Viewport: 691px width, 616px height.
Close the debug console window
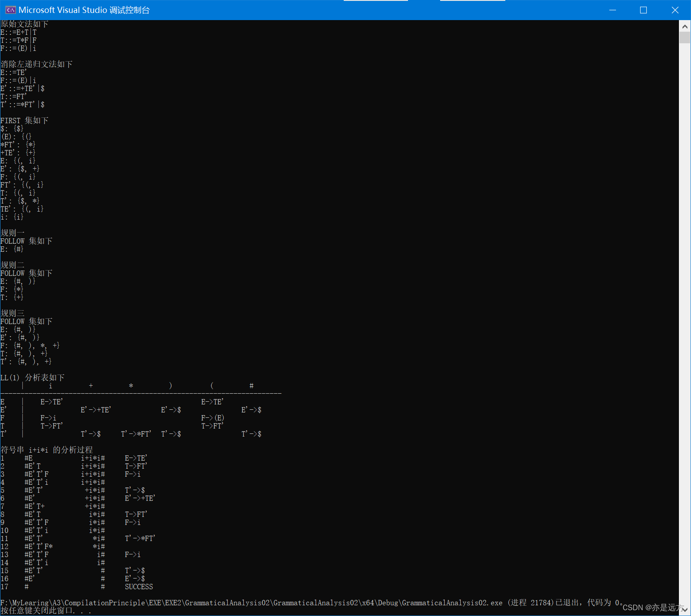(675, 10)
